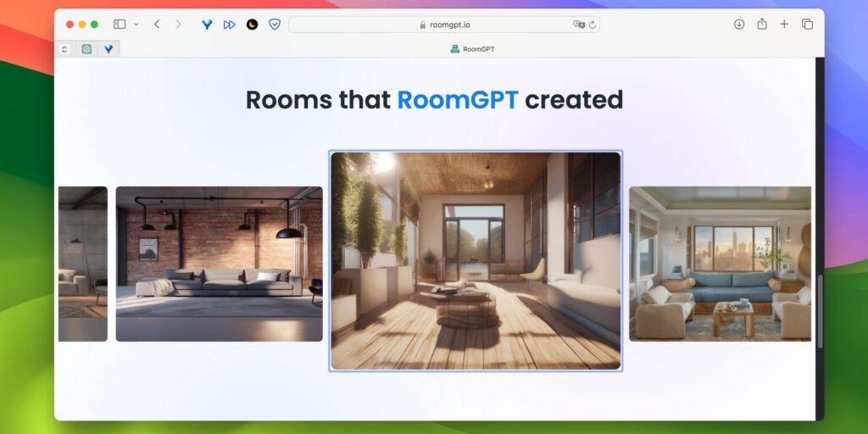Select the RoomGPT tab
868x434 pixels.
(472, 49)
